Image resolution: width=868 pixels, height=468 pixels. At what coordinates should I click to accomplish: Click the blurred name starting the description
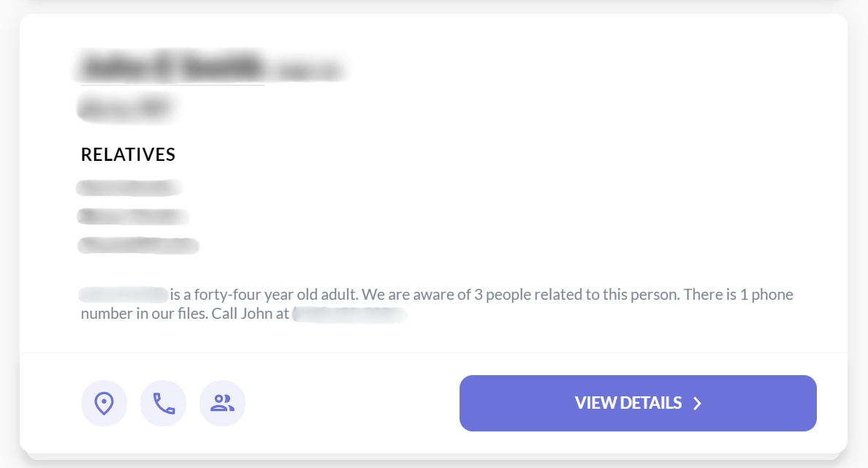(x=123, y=295)
